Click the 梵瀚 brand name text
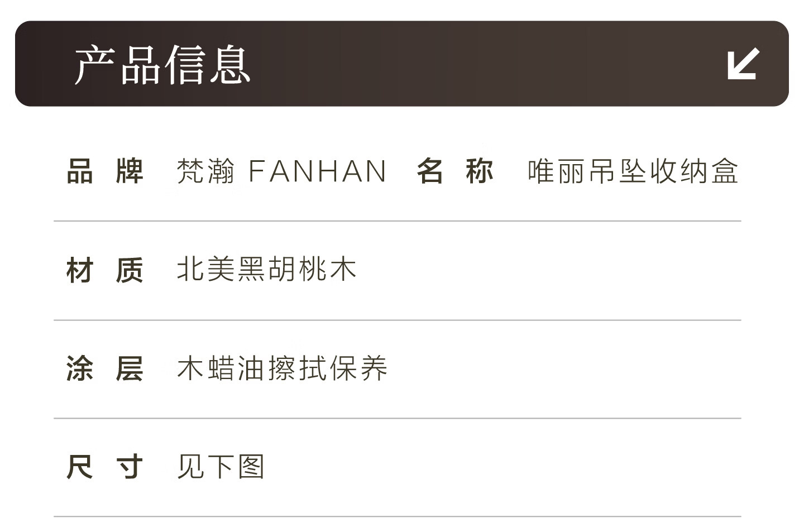804x532 pixels. [205, 171]
